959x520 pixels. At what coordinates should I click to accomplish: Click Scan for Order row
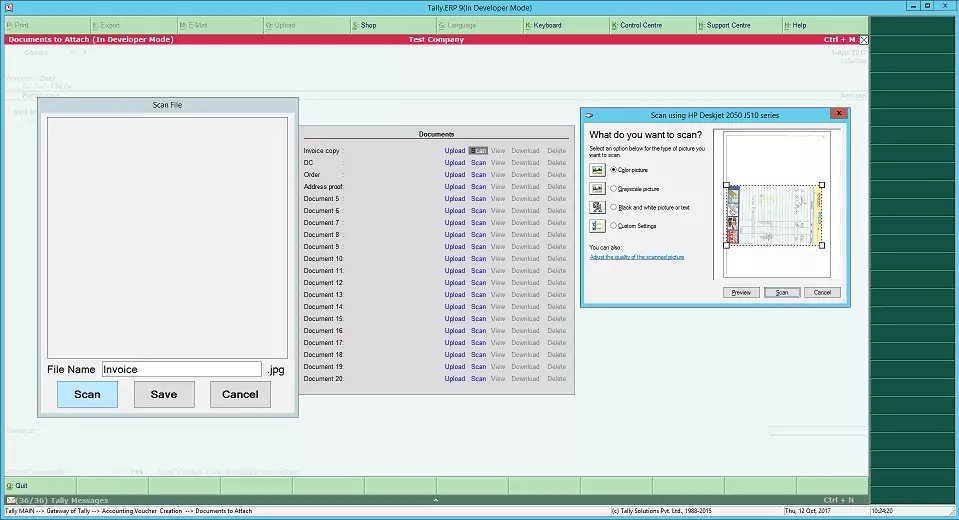coord(478,174)
